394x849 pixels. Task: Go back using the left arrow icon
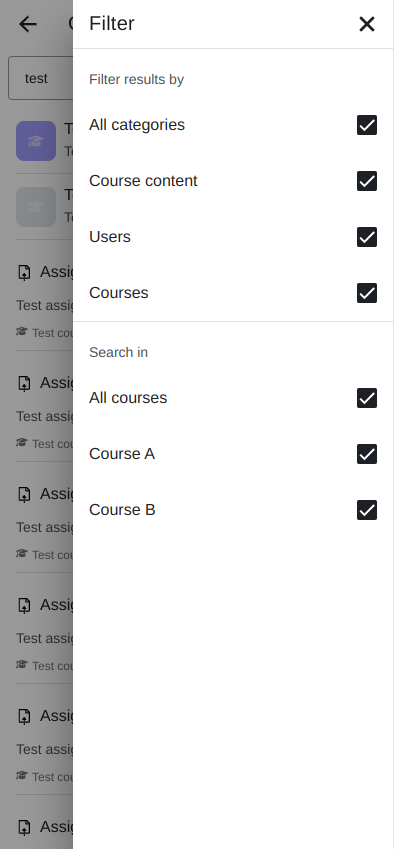pos(28,24)
